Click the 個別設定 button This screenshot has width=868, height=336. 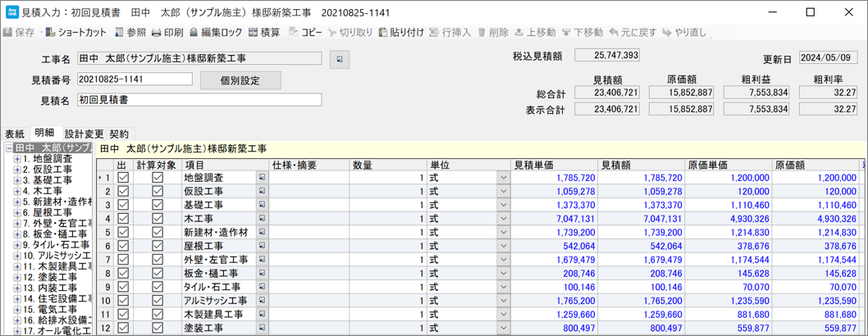coord(240,80)
